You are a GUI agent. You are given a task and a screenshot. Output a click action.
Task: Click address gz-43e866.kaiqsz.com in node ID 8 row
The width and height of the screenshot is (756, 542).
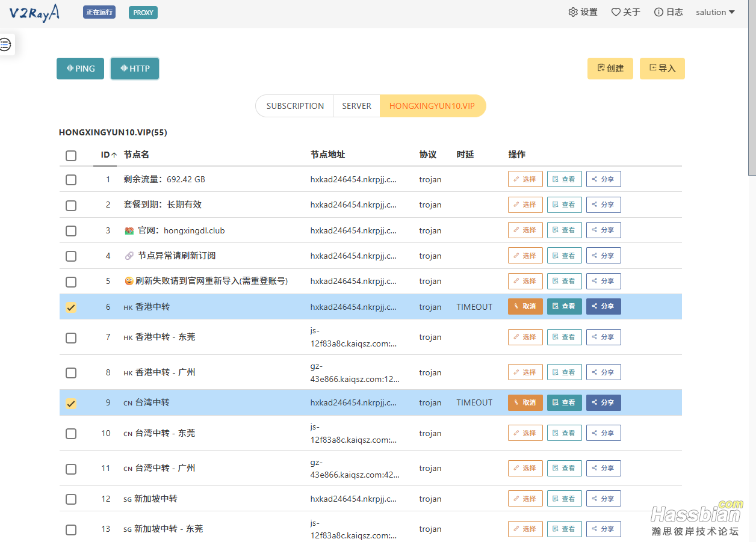click(x=355, y=372)
